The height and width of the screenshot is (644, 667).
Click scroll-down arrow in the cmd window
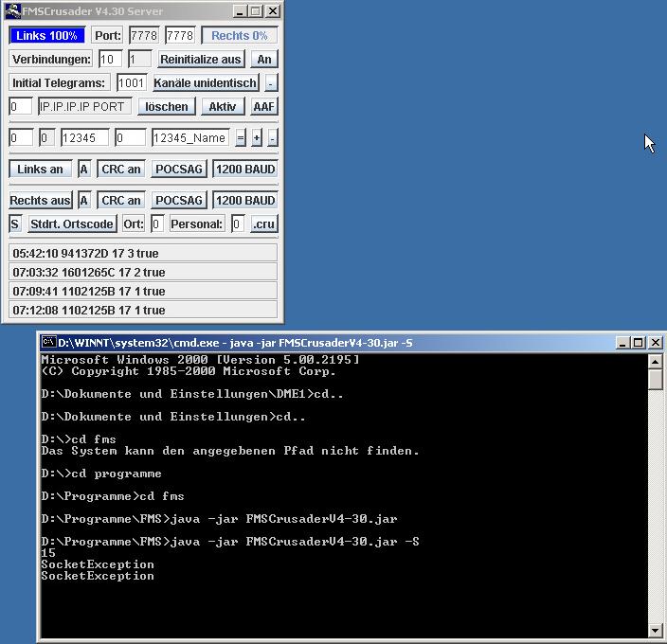click(x=656, y=630)
